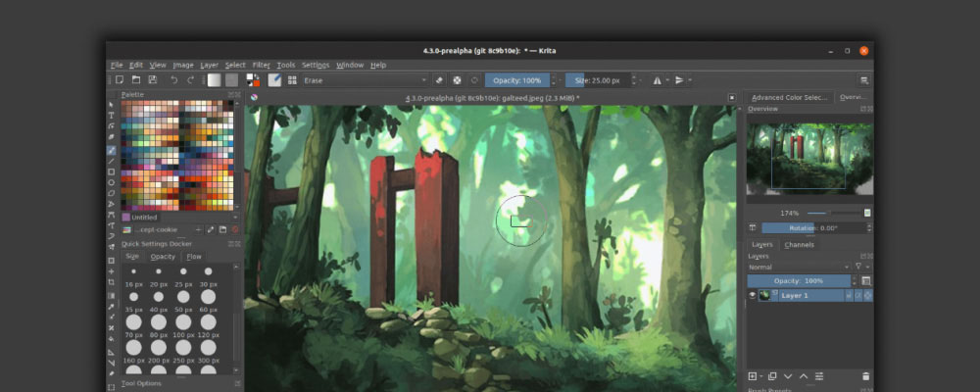The height and width of the screenshot is (392, 980).
Task: Click the brush Size slider in toolbar
Action: click(600, 79)
